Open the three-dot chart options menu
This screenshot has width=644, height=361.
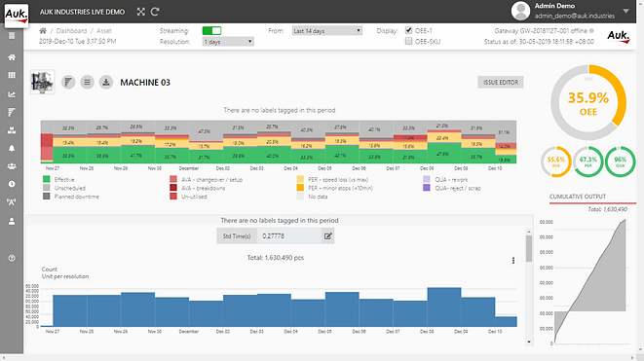[513, 261]
